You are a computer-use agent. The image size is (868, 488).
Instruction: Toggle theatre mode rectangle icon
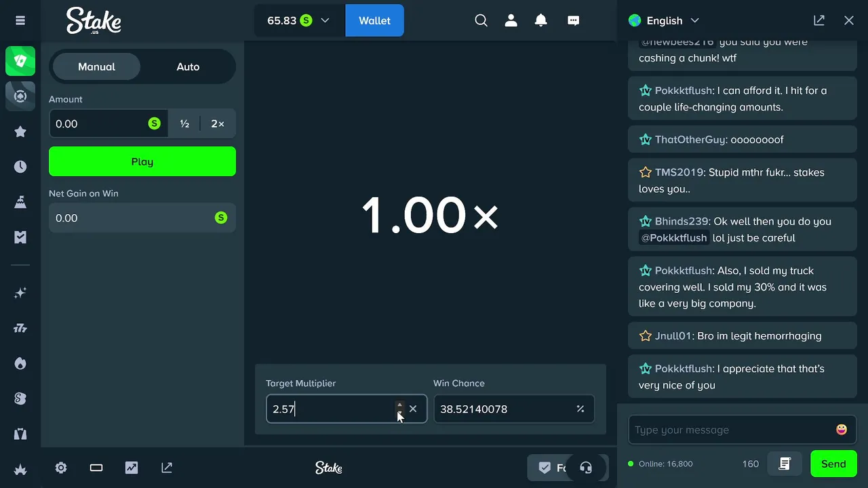tap(96, 468)
